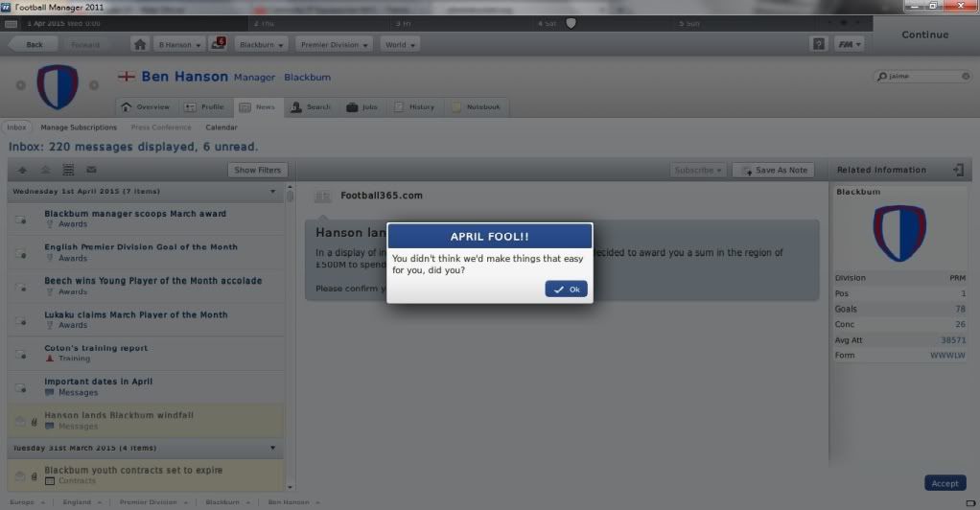Click the Home icon in the toolbar
Image resolution: width=980 pixels, height=510 pixels.
point(140,44)
